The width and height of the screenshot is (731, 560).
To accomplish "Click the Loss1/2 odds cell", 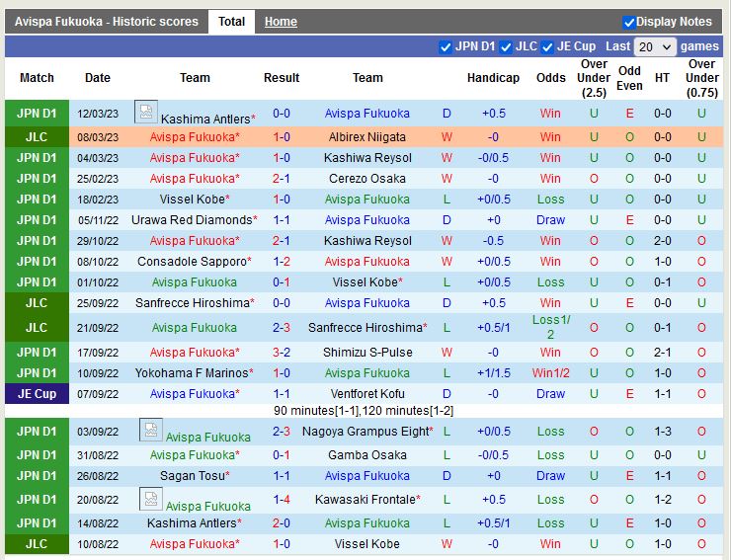I will (550, 327).
